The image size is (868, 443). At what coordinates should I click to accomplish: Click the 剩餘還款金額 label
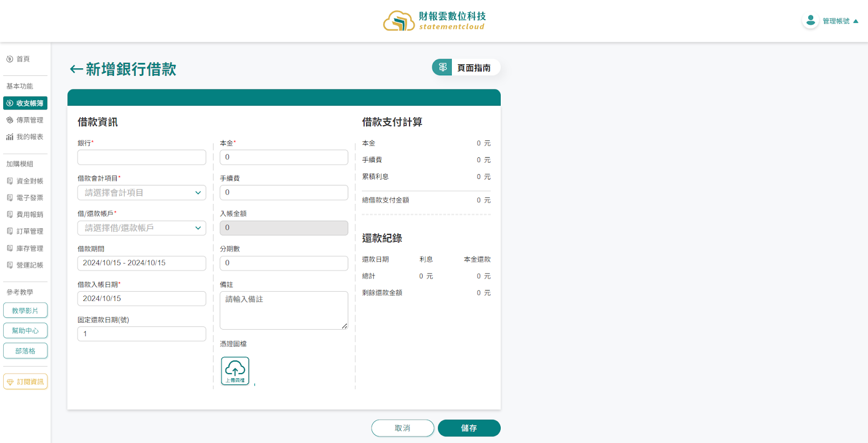click(382, 293)
